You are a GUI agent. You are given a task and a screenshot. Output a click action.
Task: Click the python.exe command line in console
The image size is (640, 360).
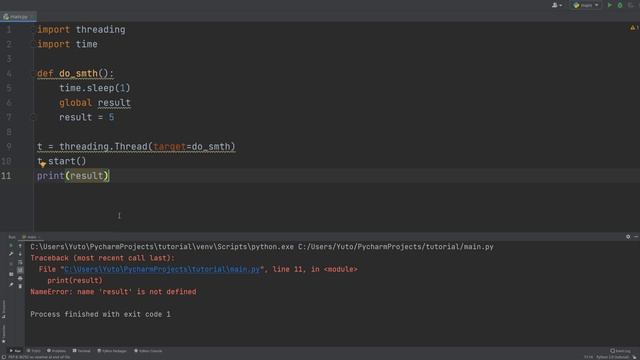(262, 247)
